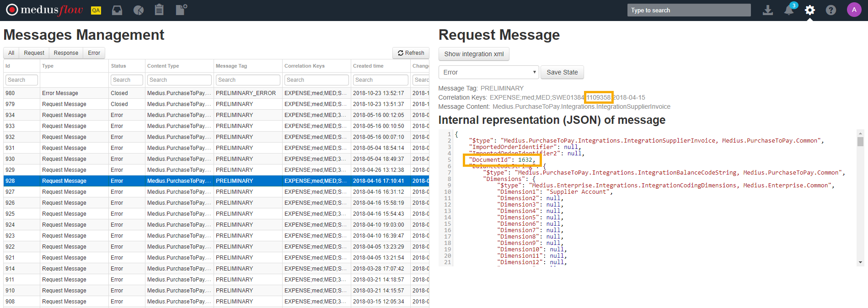Open the clipboard tasks icon
This screenshot has width=868, height=308.
pyautogui.click(x=159, y=10)
